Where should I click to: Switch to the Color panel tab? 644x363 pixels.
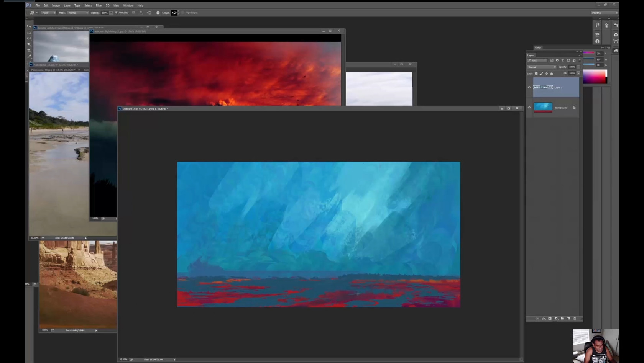(x=538, y=47)
